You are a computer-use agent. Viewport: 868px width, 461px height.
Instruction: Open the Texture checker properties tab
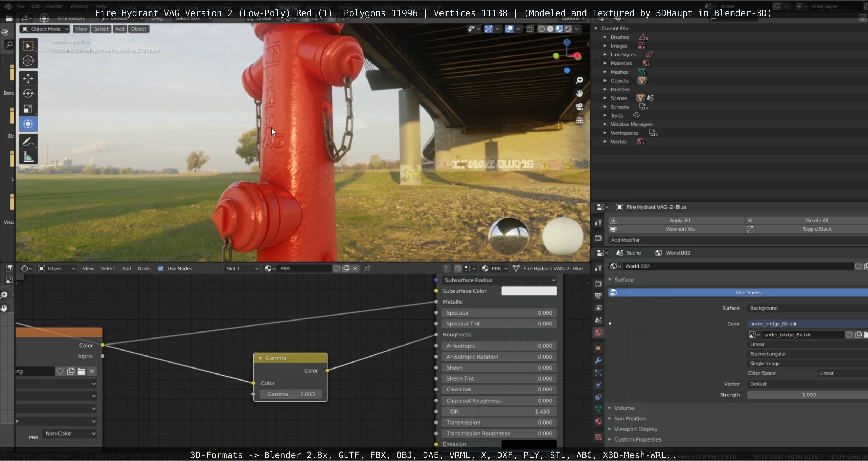[x=598, y=437]
